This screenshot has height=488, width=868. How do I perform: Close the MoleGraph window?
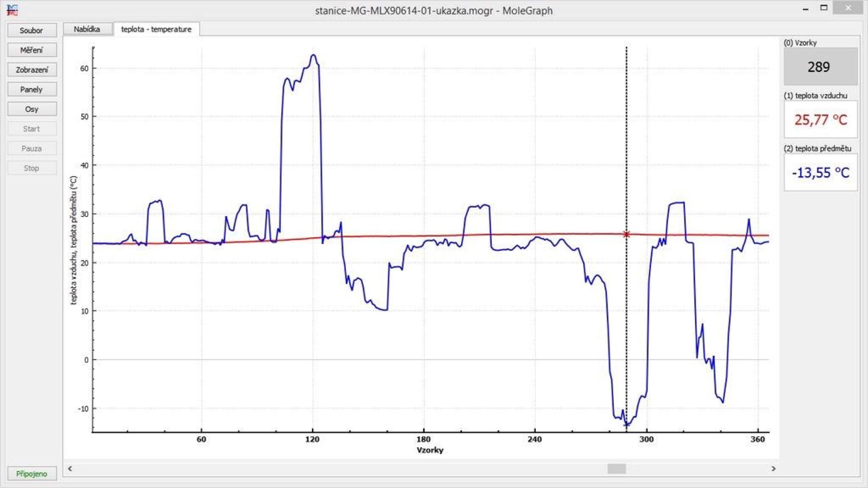tap(848, 8)
